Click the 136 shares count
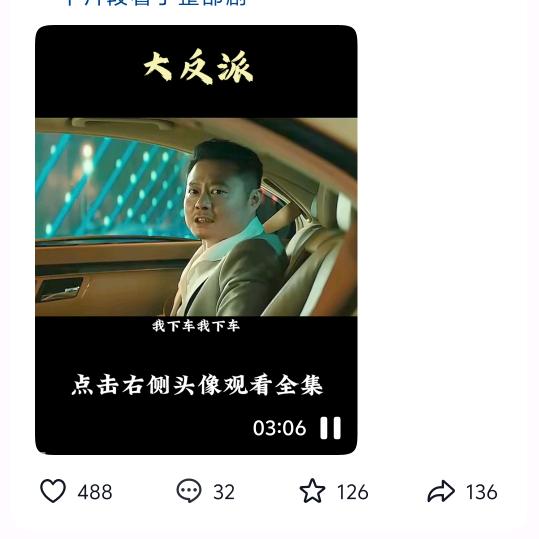The width and height of the screenshot is (539, 539). (x=482, y=492)
